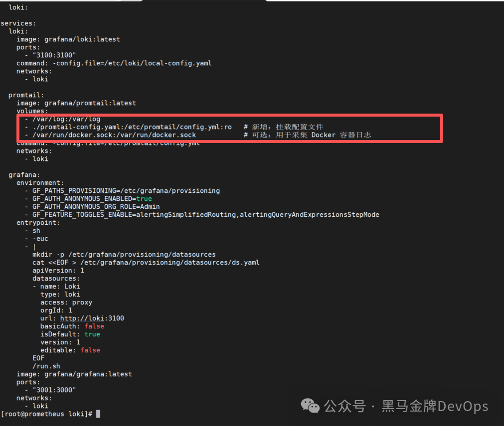
Task: Click the 'name: Loki' datasource entry
Action: click(x=60, y=286)
